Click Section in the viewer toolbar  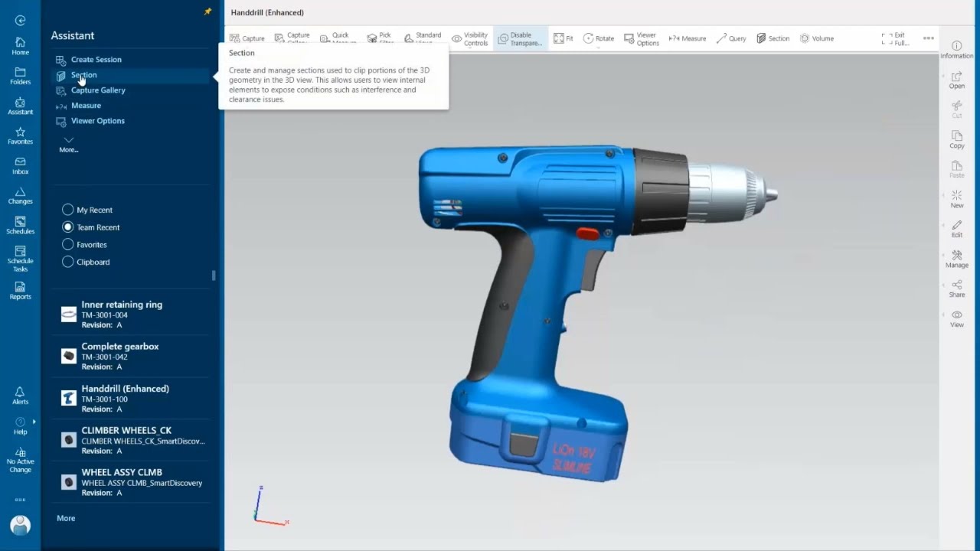tap(773, 38)
